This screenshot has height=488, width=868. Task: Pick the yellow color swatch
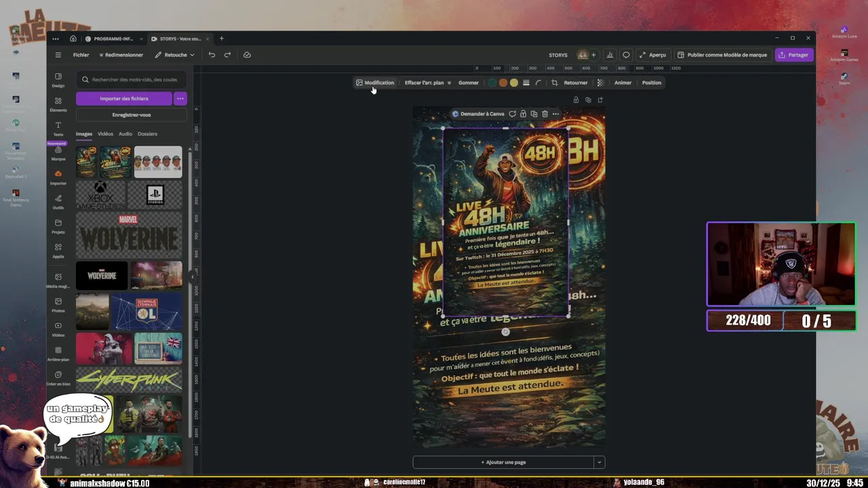tap(514, 83)
